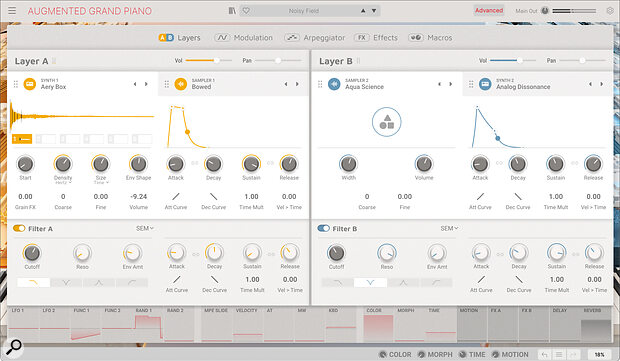
Task: Select the notch filter shape in Filter A
Action: pyautogui.click(x=66, y=282)
